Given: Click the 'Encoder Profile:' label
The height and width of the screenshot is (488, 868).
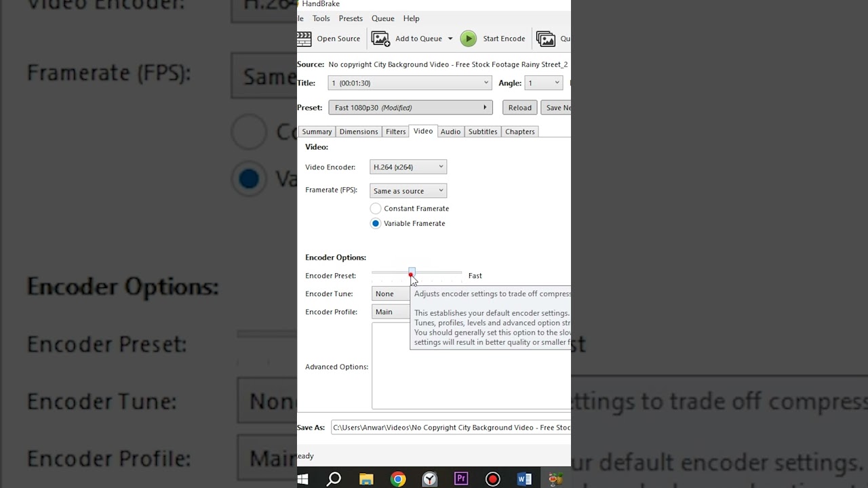Looking at the screenshot, I should point(331,312).
